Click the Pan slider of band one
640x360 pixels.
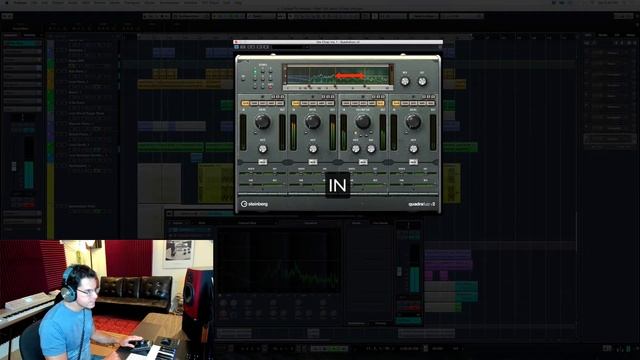(x=251, y=185)
